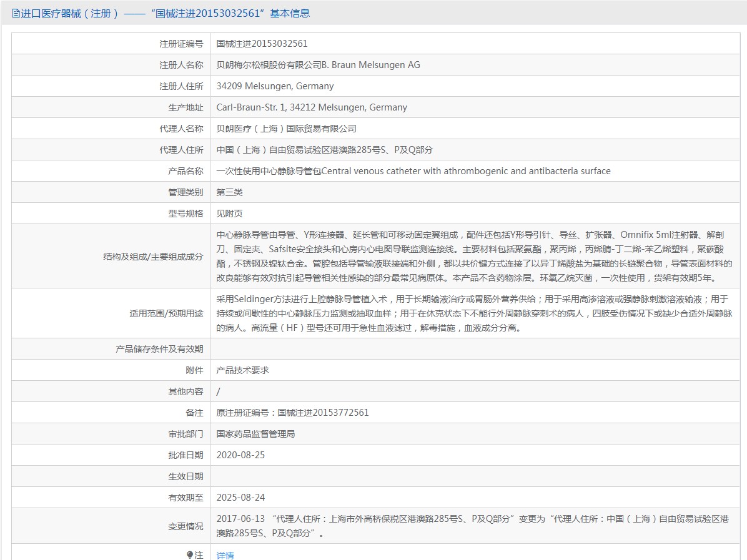Viewport: 747px width, 560px height.
Task: Click the 注册人名称 label
Action: [181, 65]
